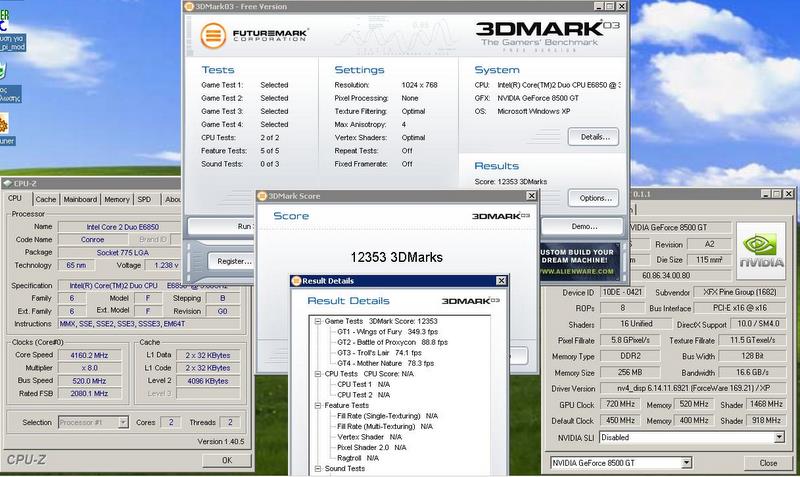Screen dimensions: 800x477
Task: Switch to the SPD tab in CPU-Z
Action: 144,199
